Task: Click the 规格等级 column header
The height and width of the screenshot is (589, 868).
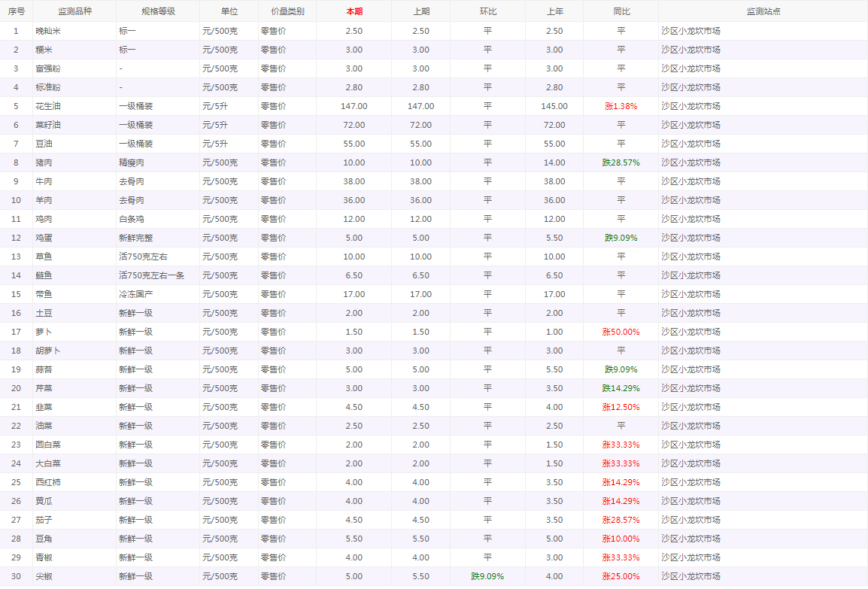Action: coord(158,11)
